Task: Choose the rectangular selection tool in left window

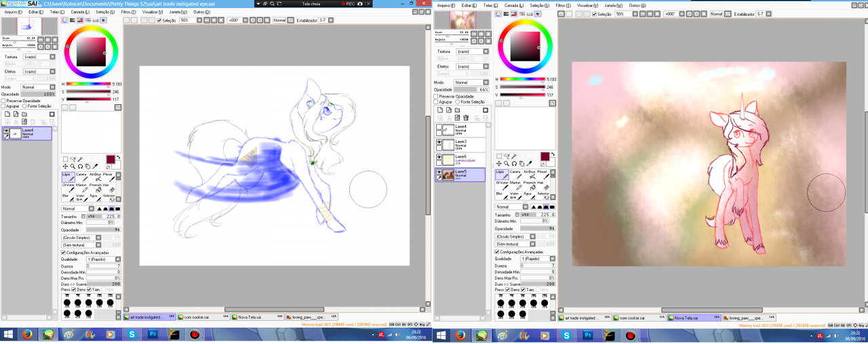Action: (x=65, y=159)
